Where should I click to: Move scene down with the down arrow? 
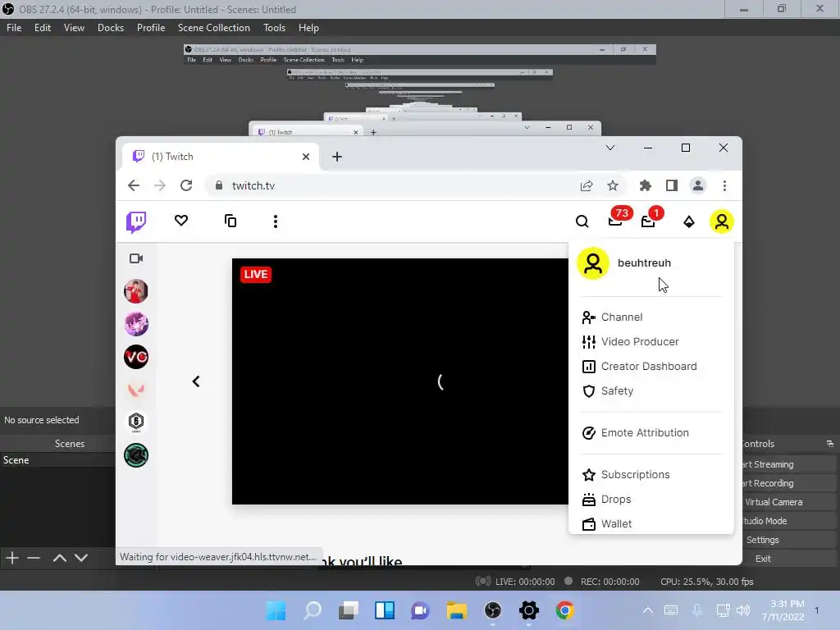click(x=81, y=558)
